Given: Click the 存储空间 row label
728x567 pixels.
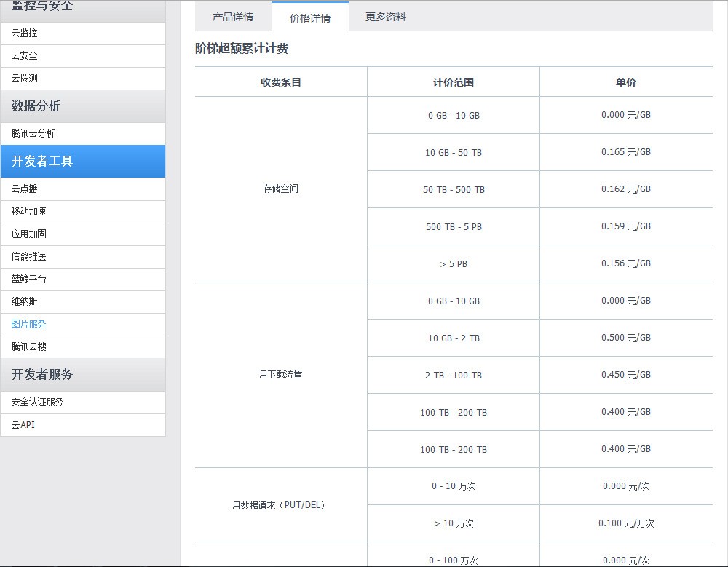Looking at the screenshot, I should point(281,189).
